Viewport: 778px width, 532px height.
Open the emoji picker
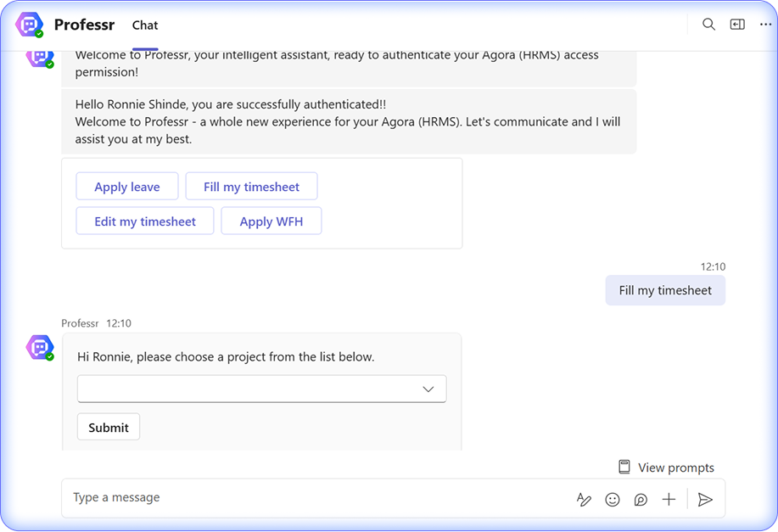[x=612, y=500]
